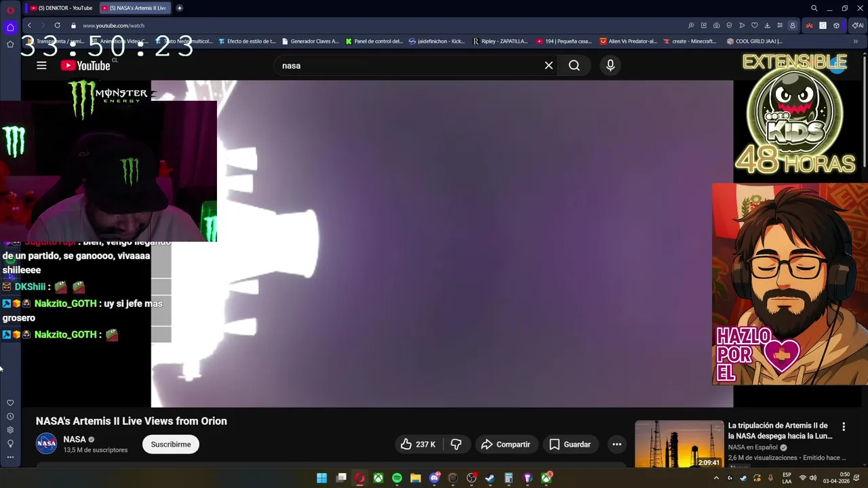This screenshot has width=868, height=488.
Task: Open the Calculator taskbar icon
Action: [x=508, y=478]
